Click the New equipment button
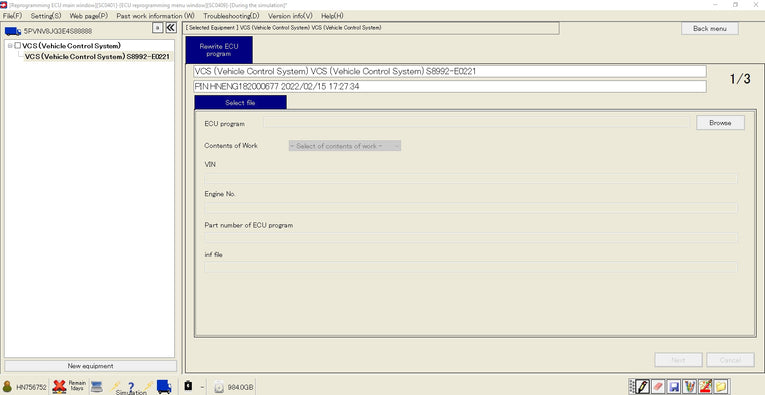Screen dimensions: 765x395 coord(90,366)
